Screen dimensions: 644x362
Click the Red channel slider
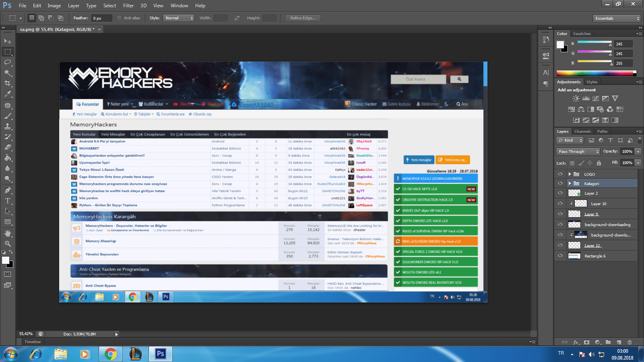(594, 43)
